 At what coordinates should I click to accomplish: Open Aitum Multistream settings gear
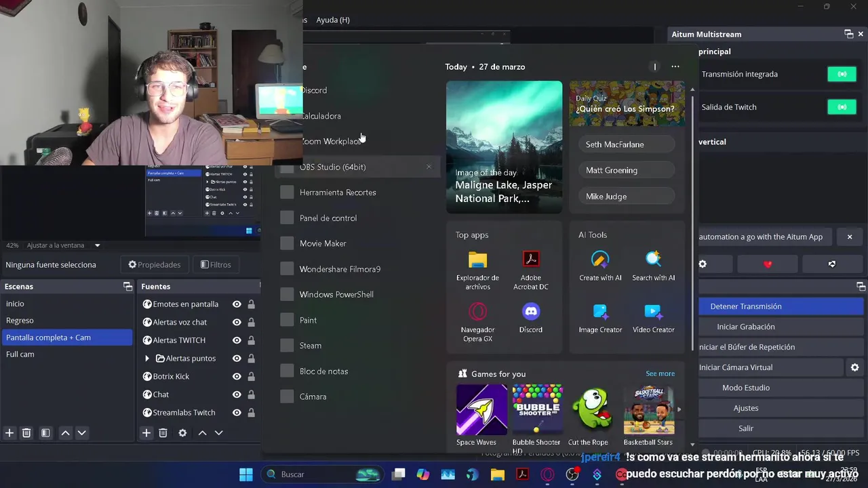pos(703,264)
